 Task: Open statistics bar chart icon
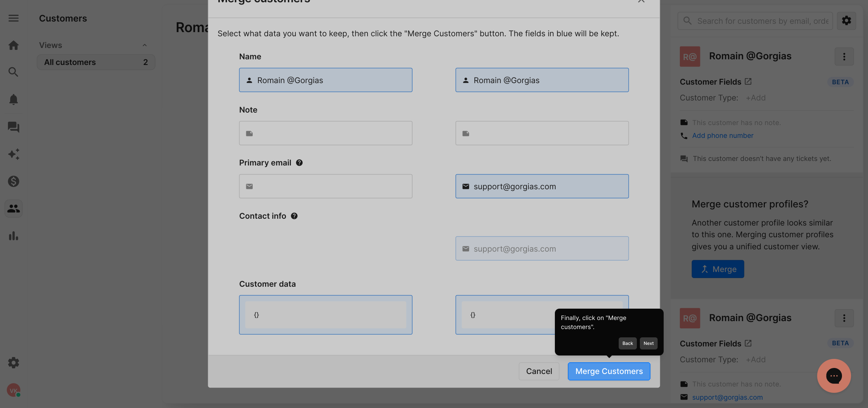(14, 236)
